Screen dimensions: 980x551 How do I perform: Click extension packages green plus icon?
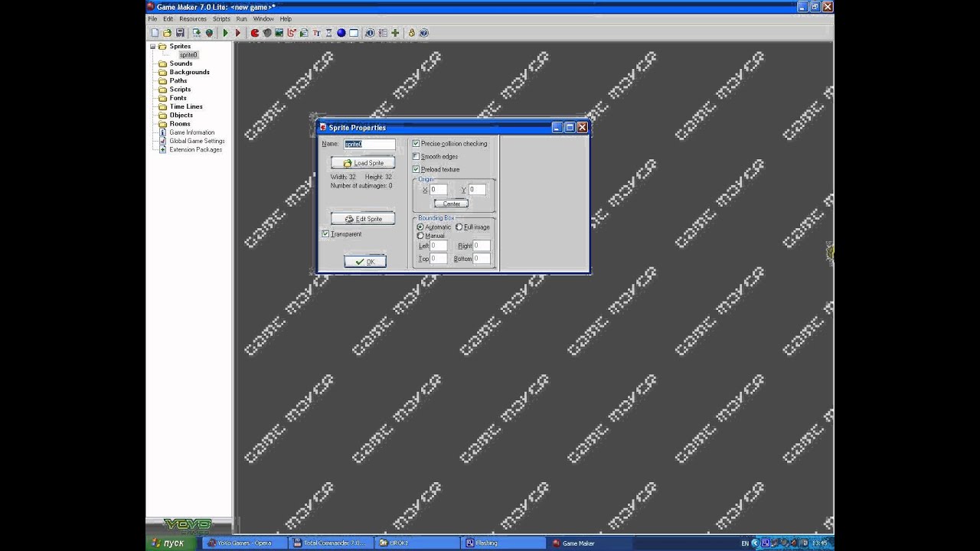[x=395, y=33]
